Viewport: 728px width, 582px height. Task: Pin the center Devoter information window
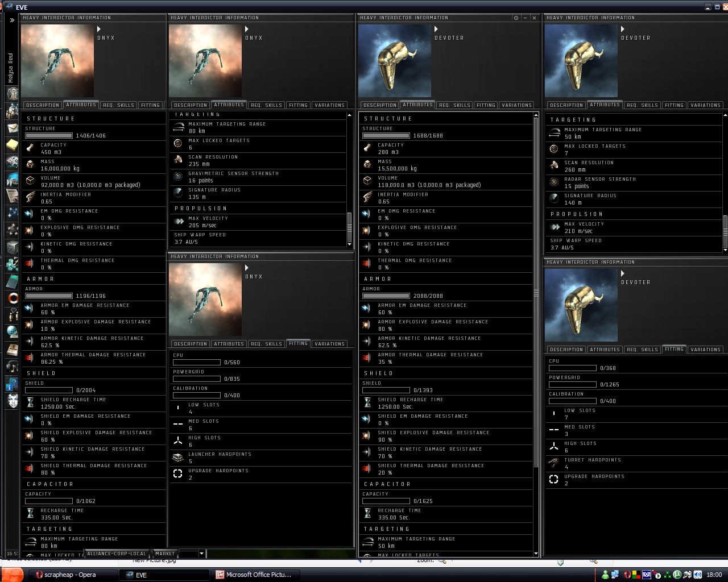pyautogui.click(x=516, y=18)
